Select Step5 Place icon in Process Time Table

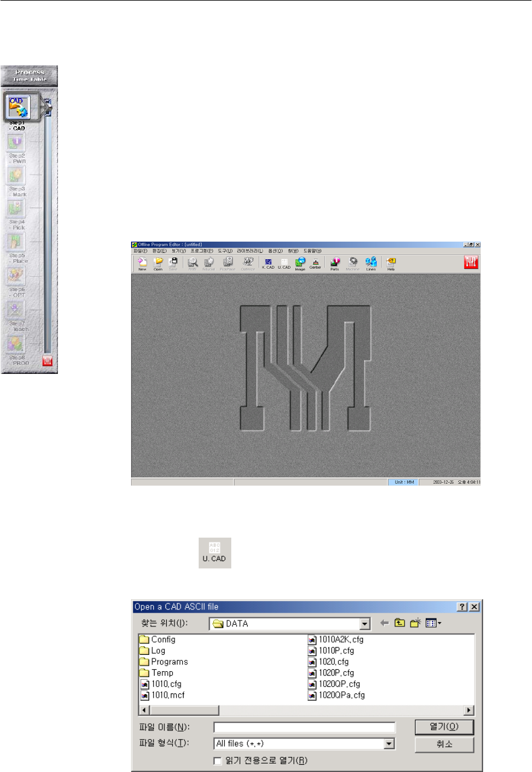pos(16,243)
